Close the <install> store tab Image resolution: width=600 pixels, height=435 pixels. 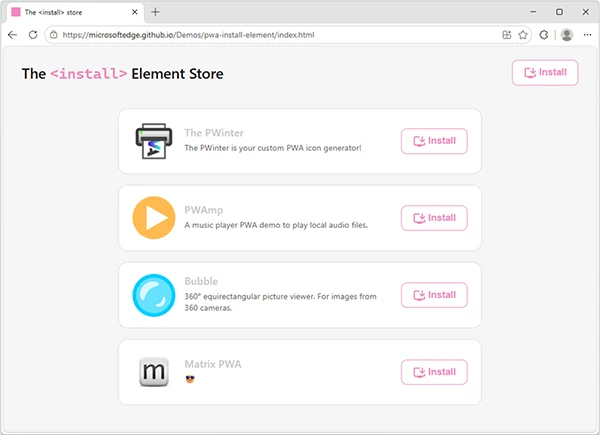coord(135,12)
